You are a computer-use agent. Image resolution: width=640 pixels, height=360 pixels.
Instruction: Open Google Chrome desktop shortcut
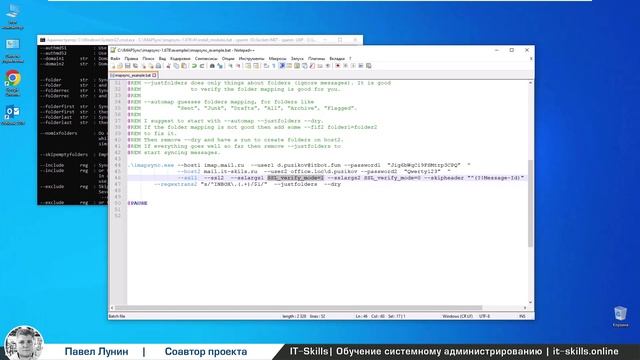pyautogui.click(x=13, y=83)
